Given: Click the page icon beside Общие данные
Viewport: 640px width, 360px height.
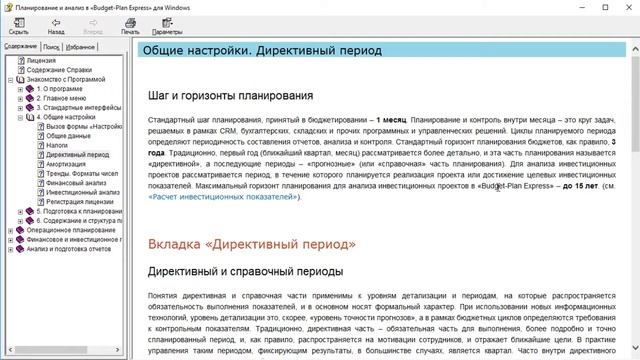Looking at the screenshot, I should pos(41,136).
